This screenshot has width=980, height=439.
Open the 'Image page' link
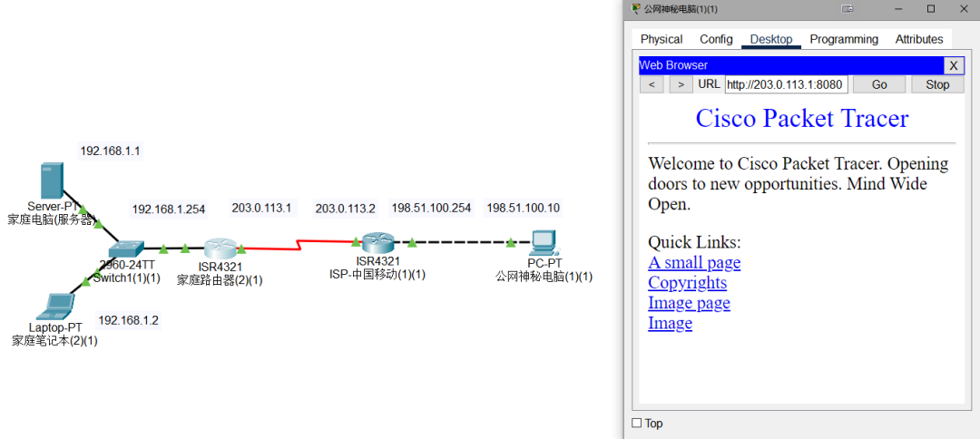click(689, 303)
